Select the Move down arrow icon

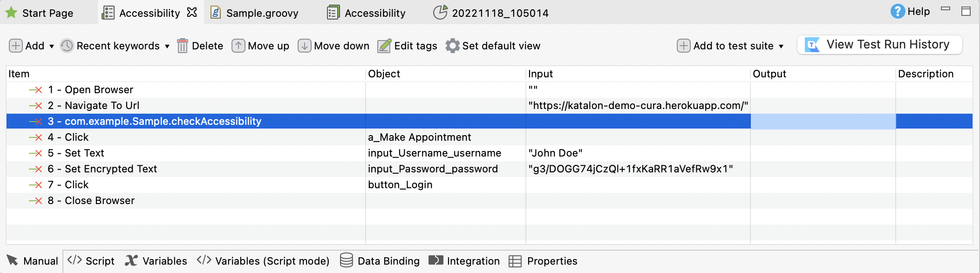pyautogui.click(x=304, y=46)
